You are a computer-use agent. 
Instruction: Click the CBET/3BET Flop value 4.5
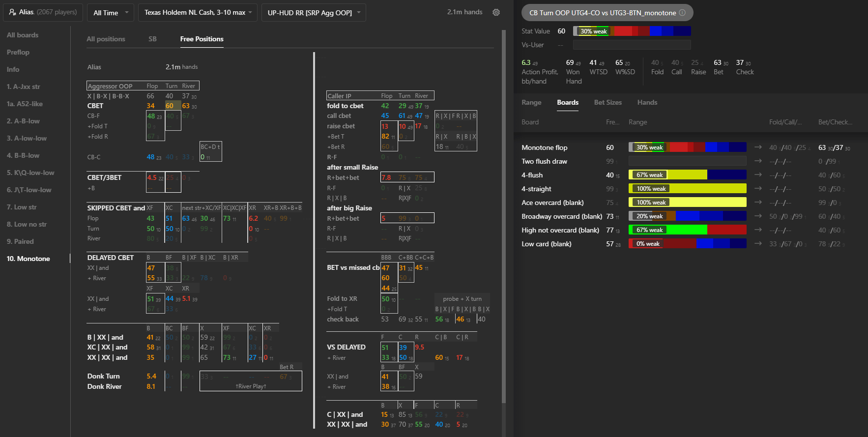click(x=152, y=177)
